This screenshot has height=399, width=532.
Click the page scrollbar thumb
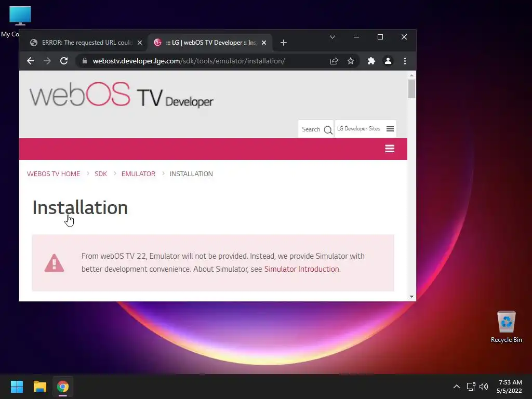(x=411, y=88)
